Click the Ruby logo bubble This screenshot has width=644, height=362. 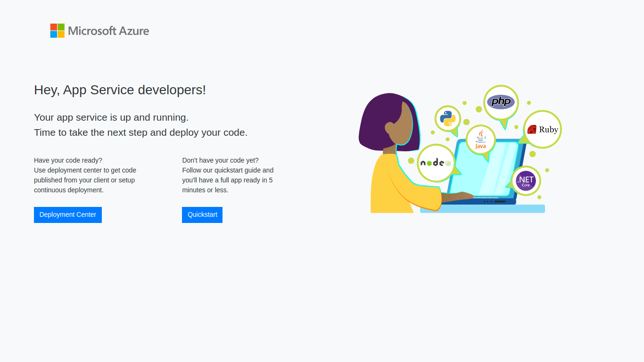click(x=543, y=129)
